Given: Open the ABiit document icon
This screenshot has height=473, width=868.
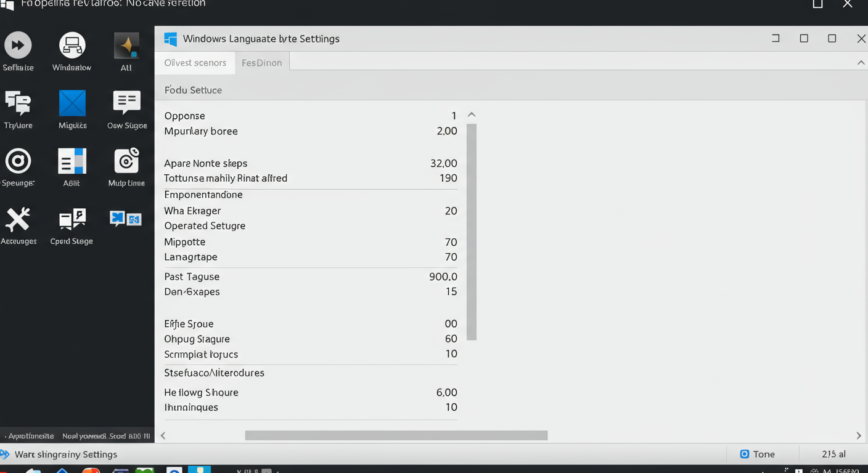Looking at the screenshot, I should pos(72,161).
